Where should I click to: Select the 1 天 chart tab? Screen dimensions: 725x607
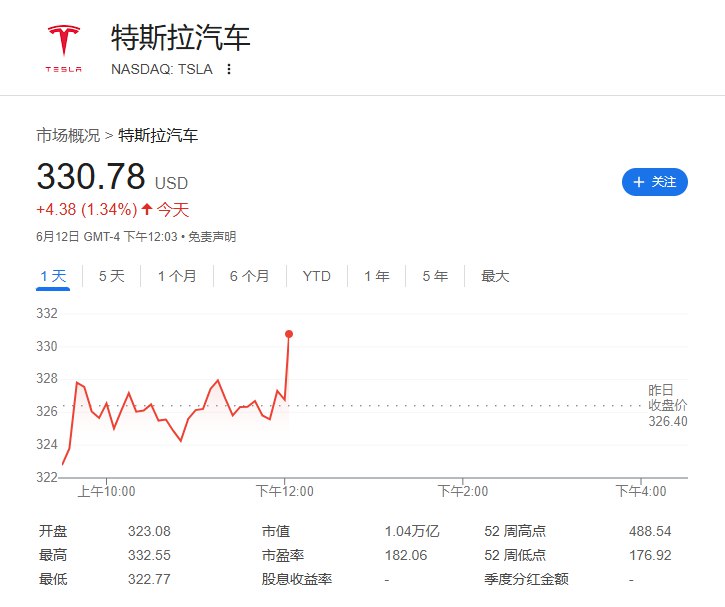click(53, 276)
